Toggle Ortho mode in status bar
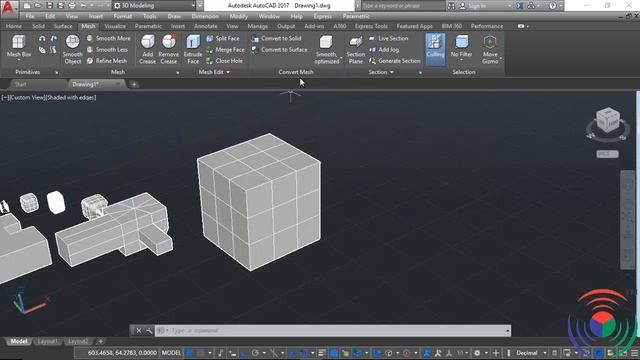Viewport: 640px width, 360px height. 244,353
